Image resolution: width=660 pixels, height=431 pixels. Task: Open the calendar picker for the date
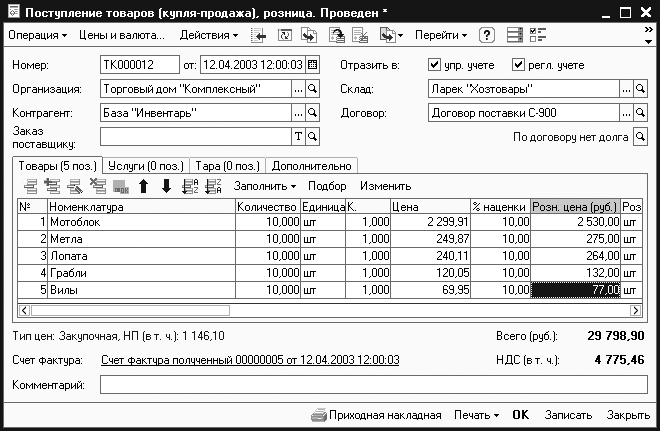click(312, 65)
